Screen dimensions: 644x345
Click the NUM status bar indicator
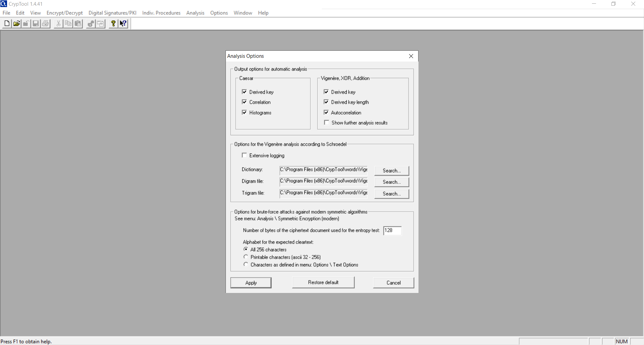click(x=622, y=341)
